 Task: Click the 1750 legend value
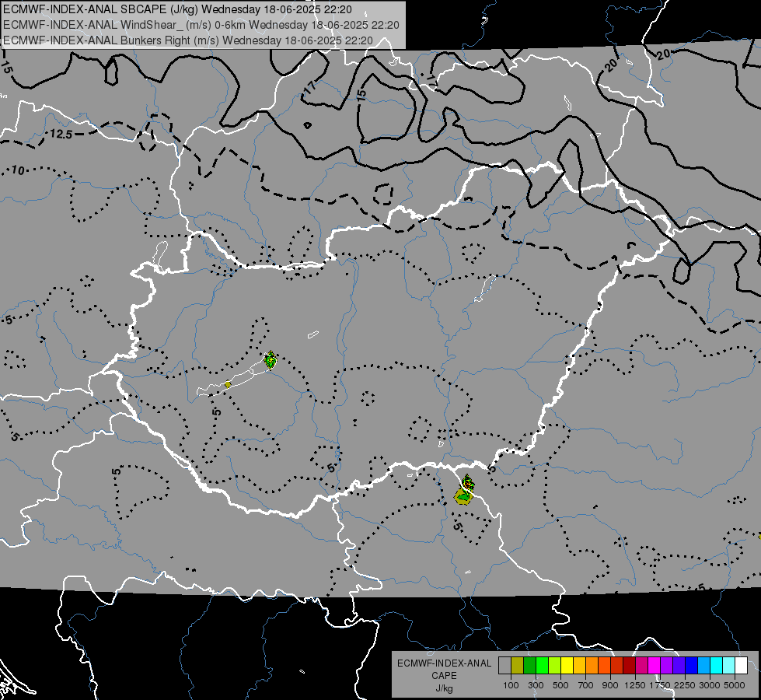tap(660, 685)
